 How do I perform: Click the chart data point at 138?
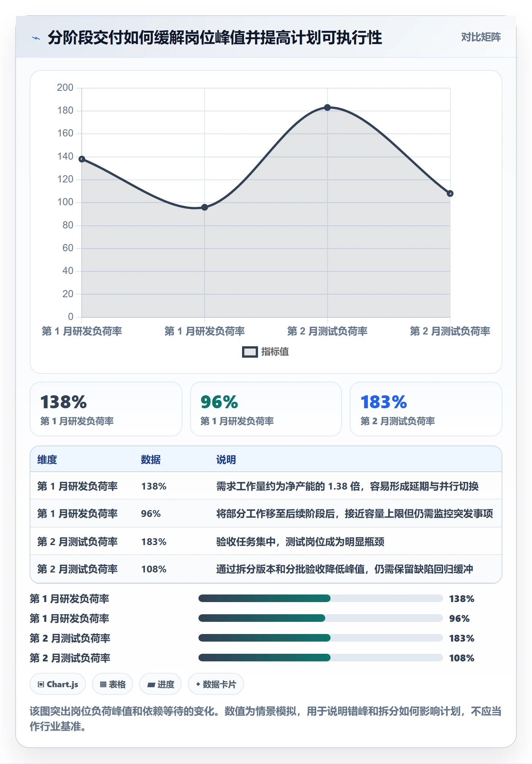[82, 159]
